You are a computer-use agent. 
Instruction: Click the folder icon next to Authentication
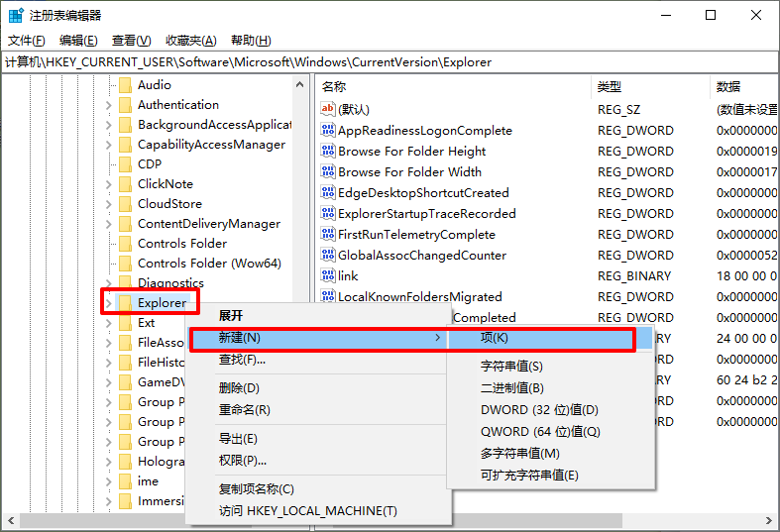pos(125,105)
